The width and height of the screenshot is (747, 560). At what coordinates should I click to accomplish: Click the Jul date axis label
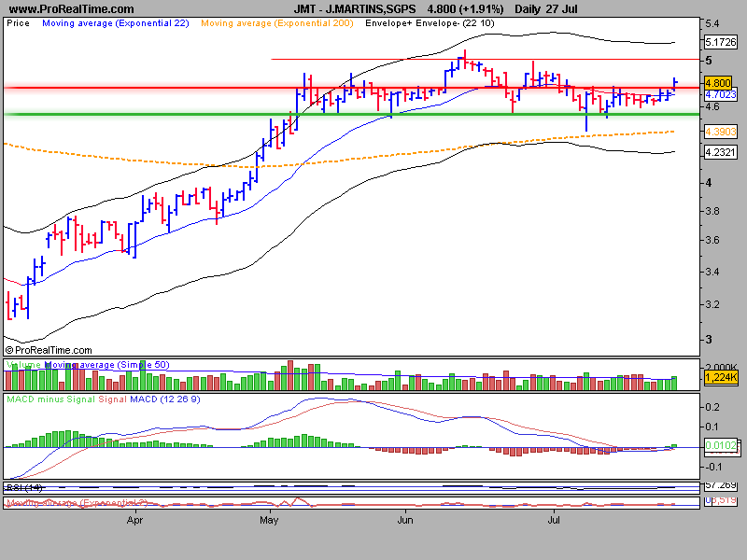tap(554, 520)
